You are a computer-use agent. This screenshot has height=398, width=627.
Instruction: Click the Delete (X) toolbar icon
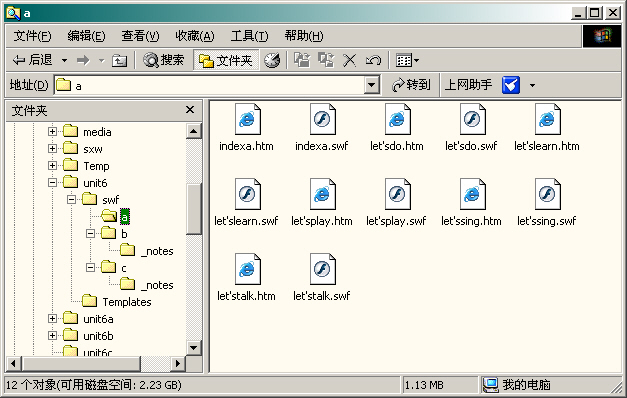[349, 60]
